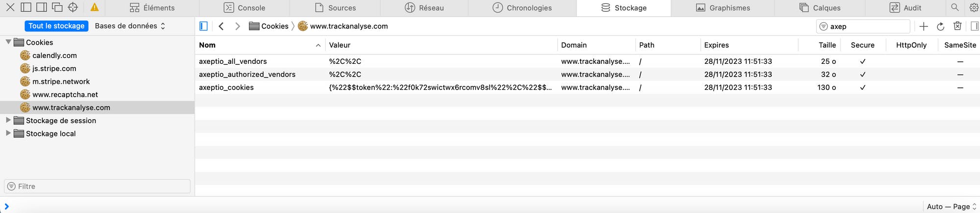Expand Stockage de session folder
The height and width of the screenshot is (213, 980).
(8, 120)
